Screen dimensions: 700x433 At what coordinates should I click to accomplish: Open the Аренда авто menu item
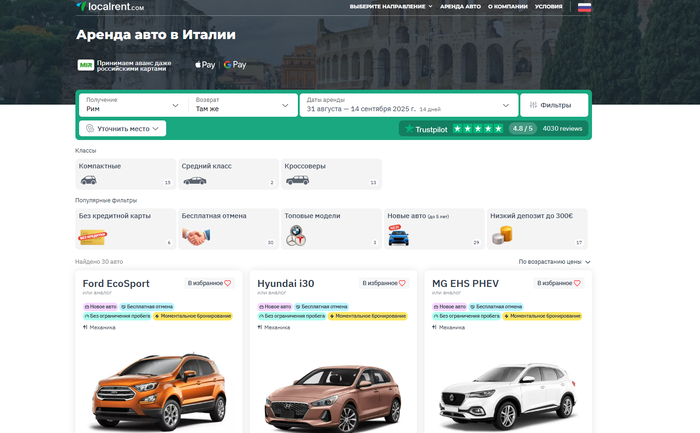460,7
